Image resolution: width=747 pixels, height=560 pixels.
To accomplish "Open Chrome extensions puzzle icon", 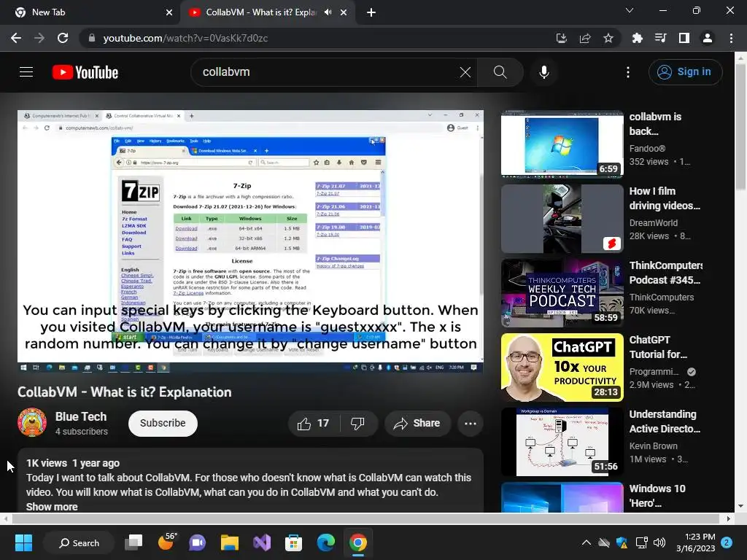I will [637, 38].
